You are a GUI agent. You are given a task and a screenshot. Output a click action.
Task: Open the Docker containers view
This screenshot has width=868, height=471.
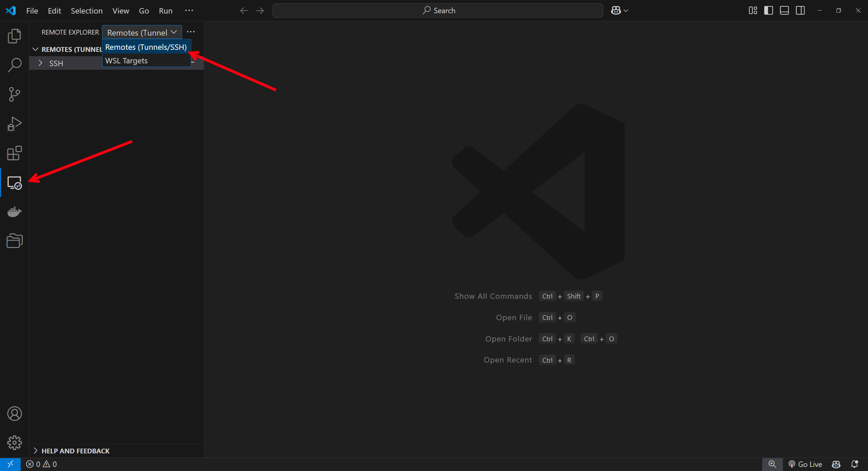tap(14, 212)
